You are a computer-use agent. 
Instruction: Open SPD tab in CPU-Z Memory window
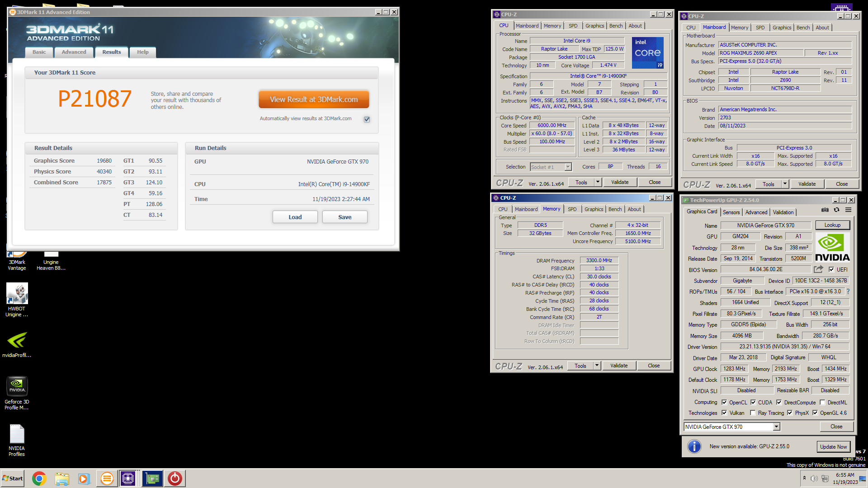pyautogui.click(x=572, y=209)
